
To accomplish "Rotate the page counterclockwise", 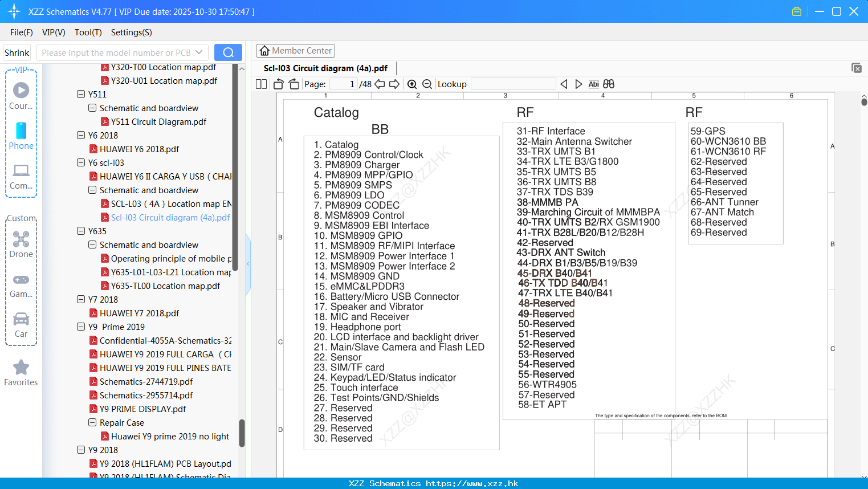I will point(279,84).
